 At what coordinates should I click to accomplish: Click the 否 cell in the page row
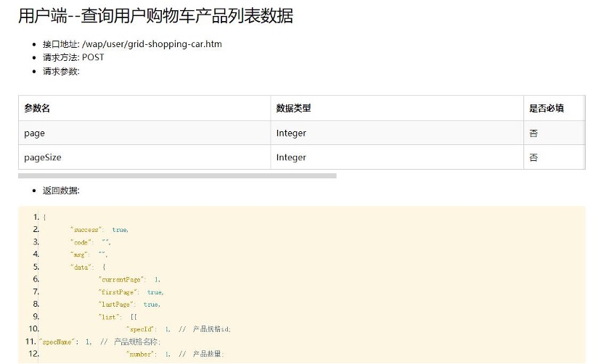coord(534,133)
